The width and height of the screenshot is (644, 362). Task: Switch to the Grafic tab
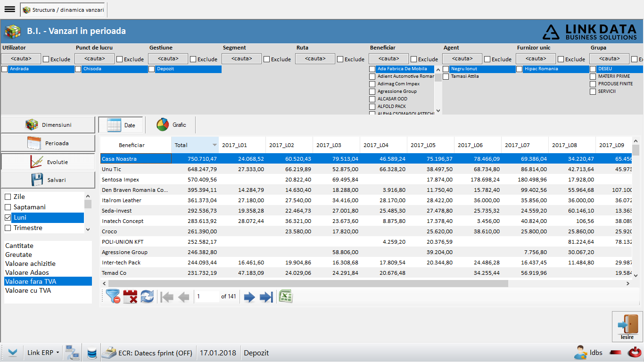point(171,125)
